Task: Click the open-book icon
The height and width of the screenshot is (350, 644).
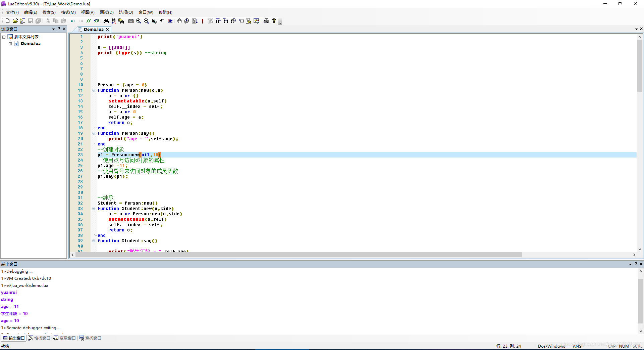Action: (x=131, y=21)
